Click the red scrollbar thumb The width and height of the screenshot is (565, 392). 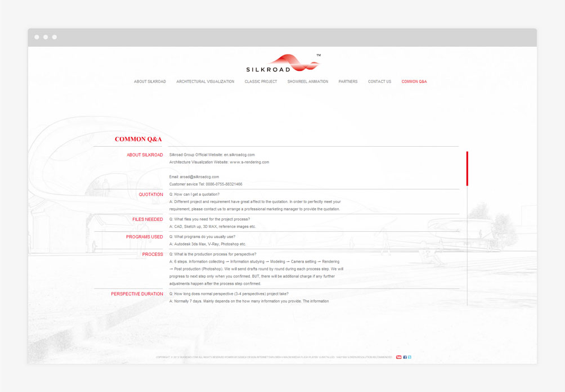click(467, 168)
